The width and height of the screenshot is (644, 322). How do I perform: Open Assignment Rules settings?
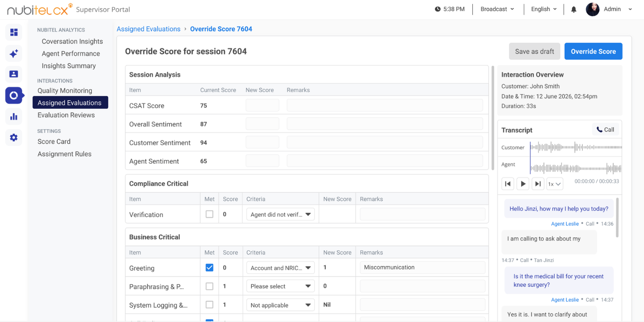[64, 154]
